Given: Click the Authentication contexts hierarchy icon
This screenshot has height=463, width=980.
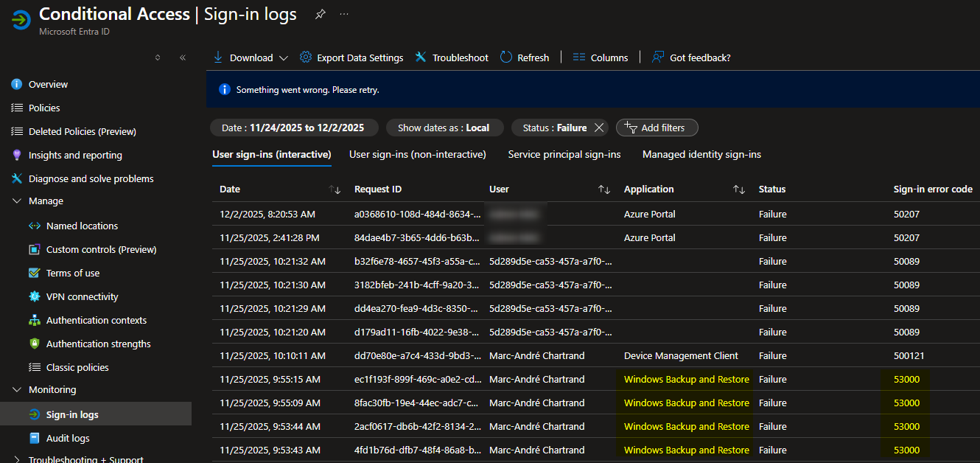Looking at the screenshot, I should click(x=34, y=320).
